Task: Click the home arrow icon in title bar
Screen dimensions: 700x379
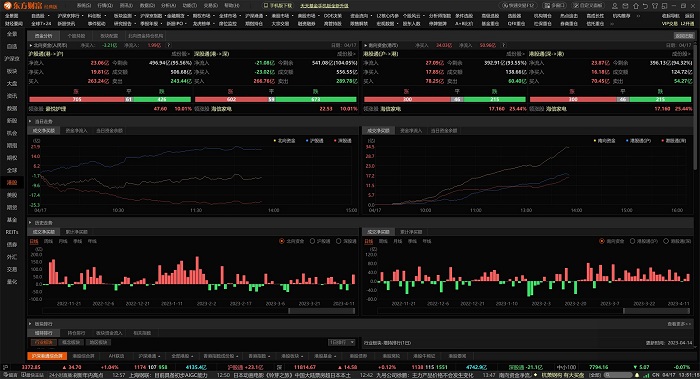Action: pyautogui.click(x=635, y=6)
